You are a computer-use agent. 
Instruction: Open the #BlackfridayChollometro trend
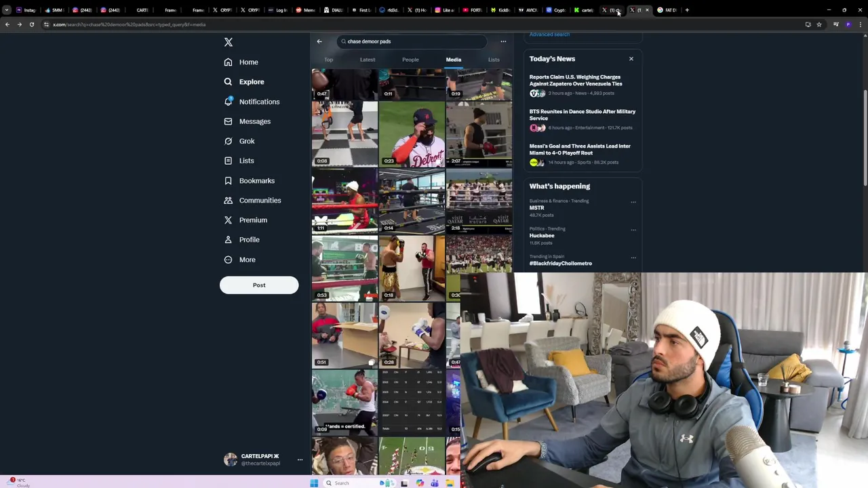click(x=561, y=264)
